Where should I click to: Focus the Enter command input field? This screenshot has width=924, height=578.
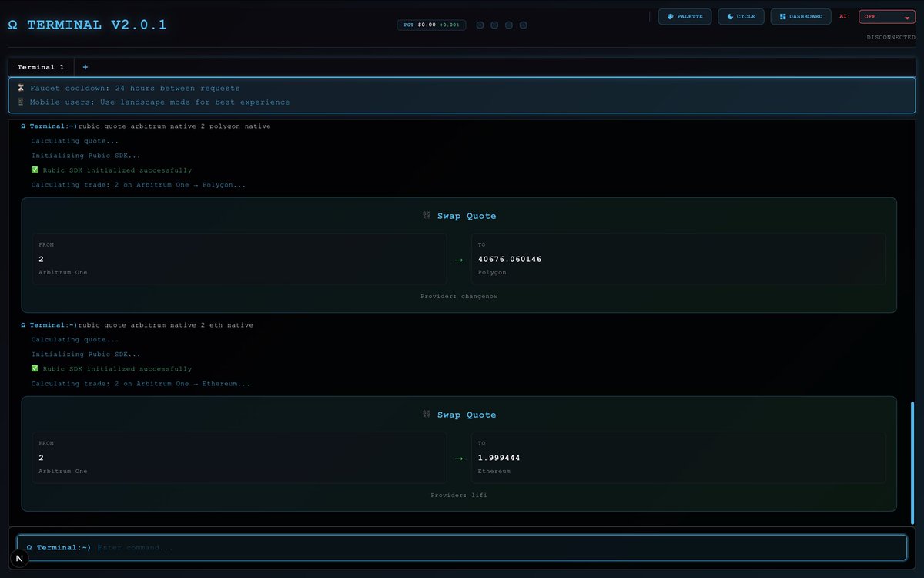(462, 547)
